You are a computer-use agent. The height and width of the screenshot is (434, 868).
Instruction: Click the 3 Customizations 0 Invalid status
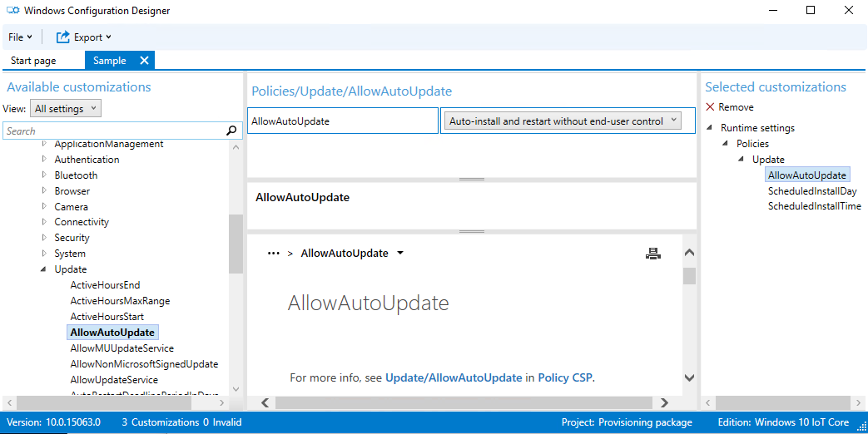coord(181,422)
